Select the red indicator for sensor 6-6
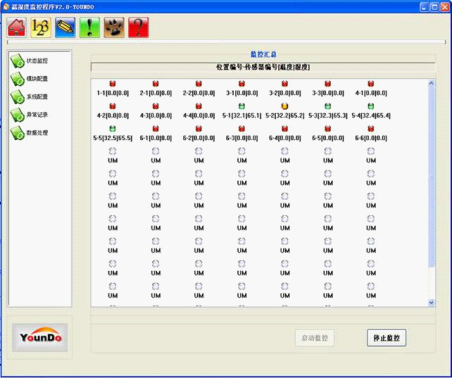The image size is (452, 378). (371, 129)
